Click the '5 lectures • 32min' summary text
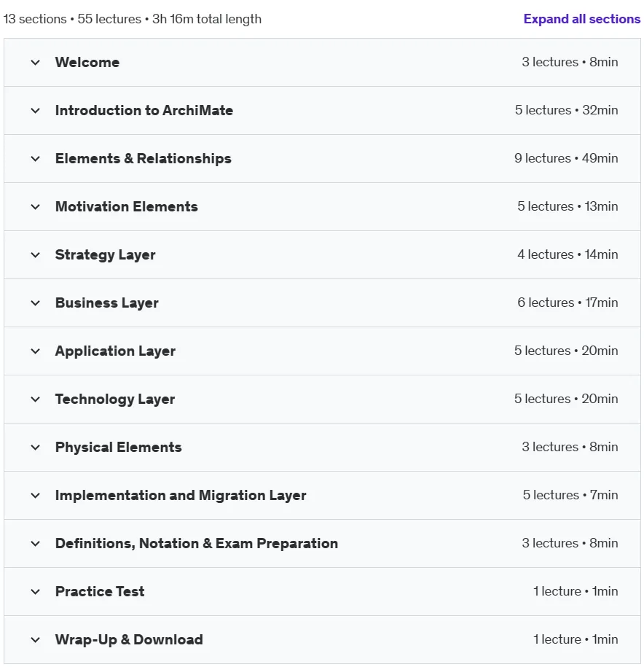The width and height of the screenshot is (644, 667). (x=566, y=110)
